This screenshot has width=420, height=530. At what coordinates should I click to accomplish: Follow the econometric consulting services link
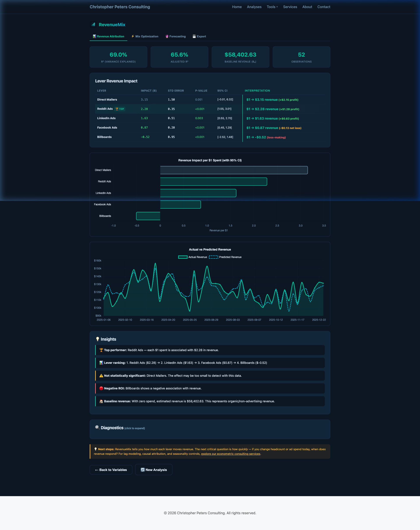pos(230,453)
